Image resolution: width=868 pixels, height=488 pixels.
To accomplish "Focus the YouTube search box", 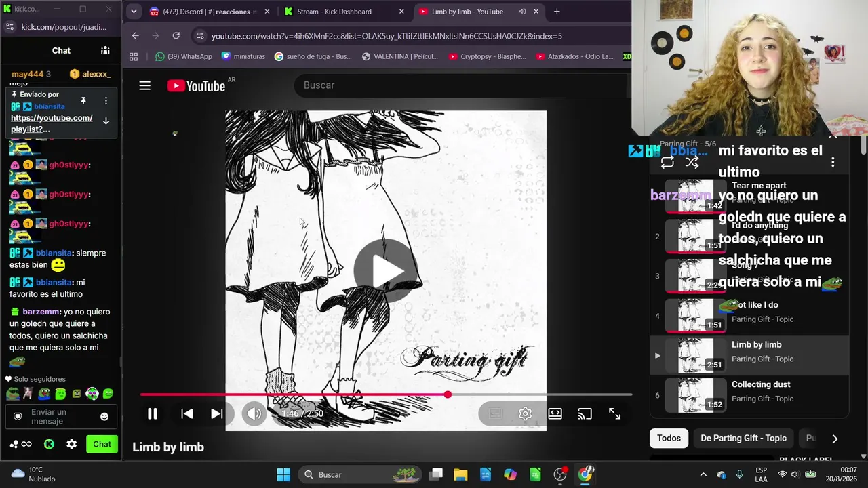I will point(461,85).
